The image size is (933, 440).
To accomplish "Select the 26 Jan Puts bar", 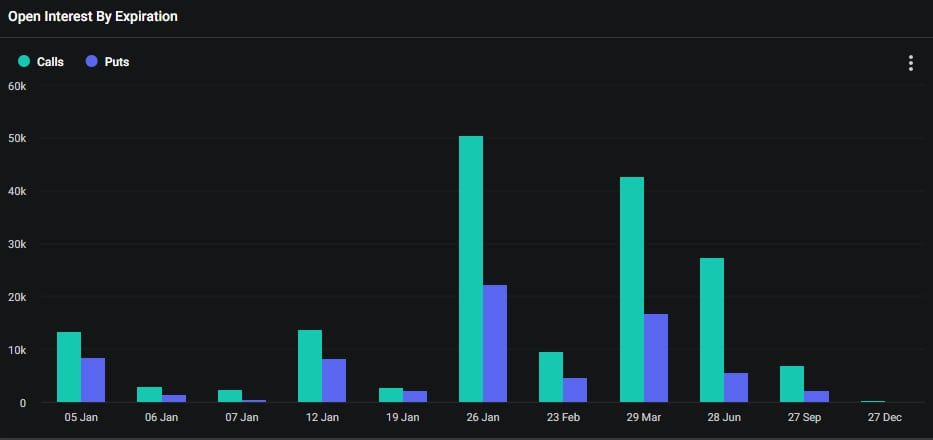I will pos(495,344).
